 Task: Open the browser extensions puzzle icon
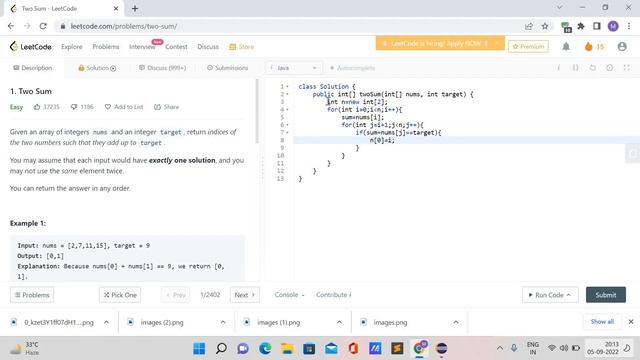[581, 26]
